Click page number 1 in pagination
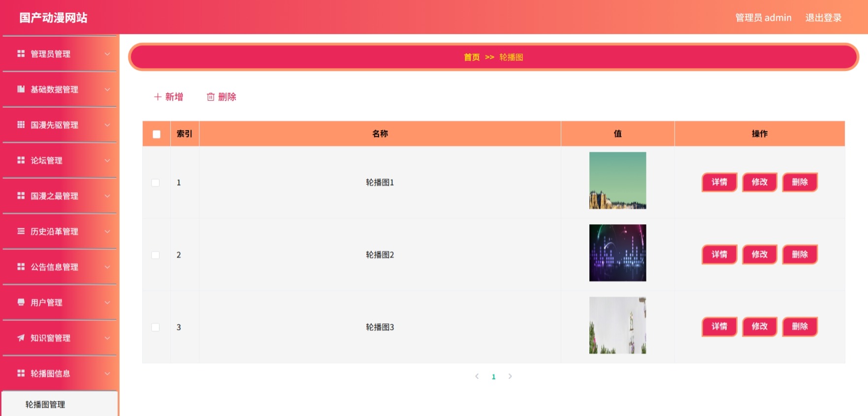 pyautogui.click(x=493, y=377)
